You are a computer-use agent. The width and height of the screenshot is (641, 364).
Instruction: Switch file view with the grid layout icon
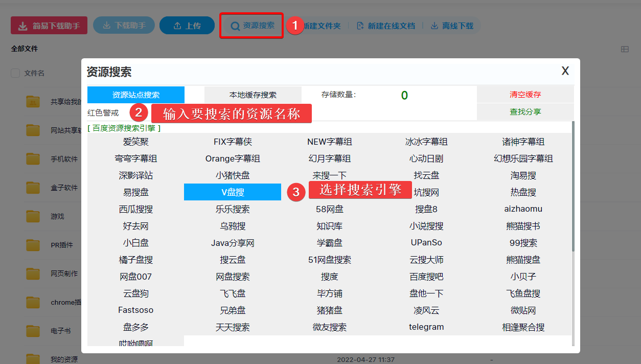tap(625, 49)
